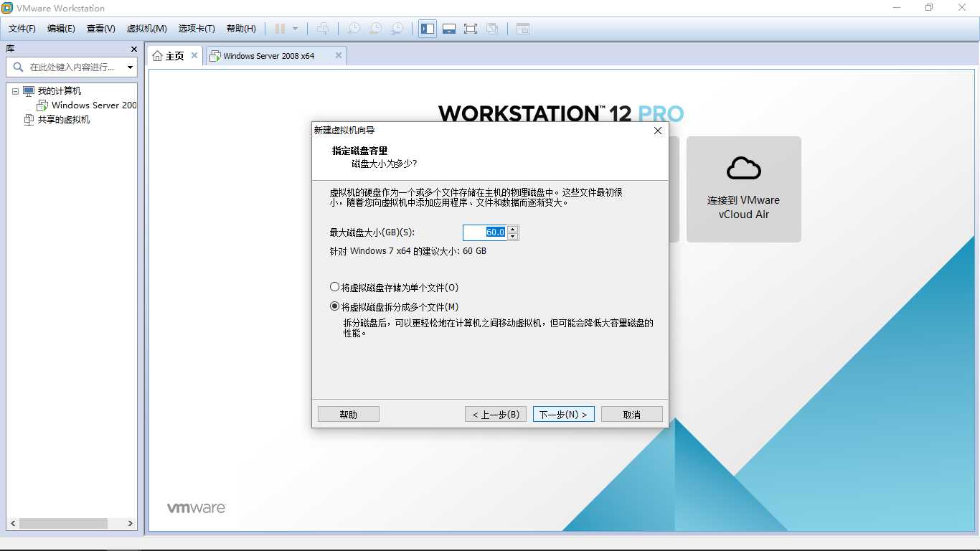
Task: Toggle the thumbnail bar view icon
Action: click(449, 29)
